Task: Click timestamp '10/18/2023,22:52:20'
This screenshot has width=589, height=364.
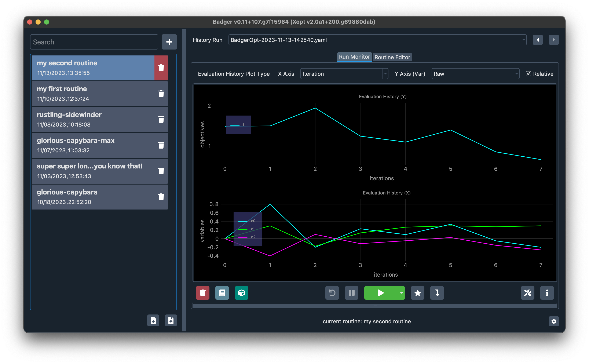Action: click(x=64, y=202)
